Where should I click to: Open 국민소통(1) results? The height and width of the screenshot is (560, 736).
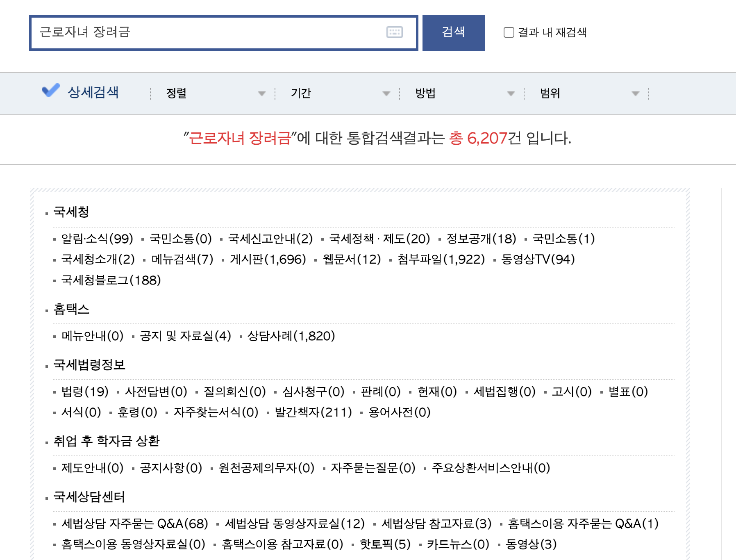(x=563, y=239)
